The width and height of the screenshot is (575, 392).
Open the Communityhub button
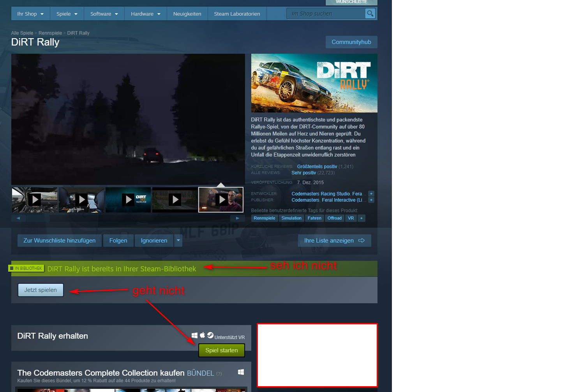pos(351,42)
